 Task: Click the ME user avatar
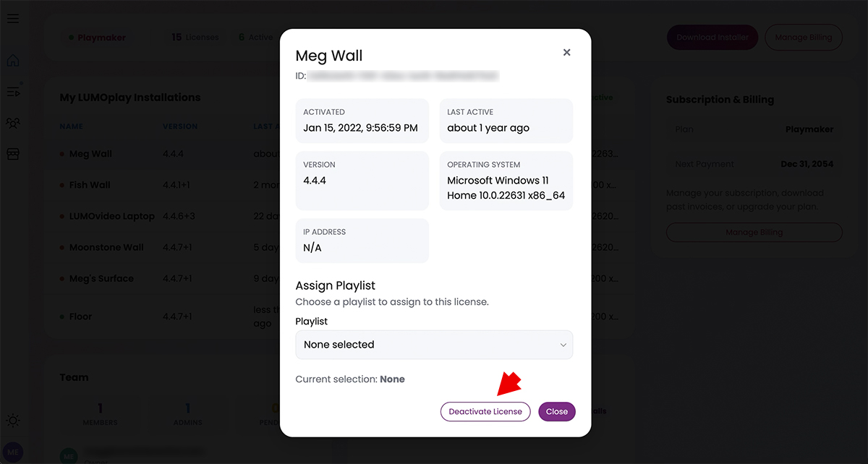13,452
